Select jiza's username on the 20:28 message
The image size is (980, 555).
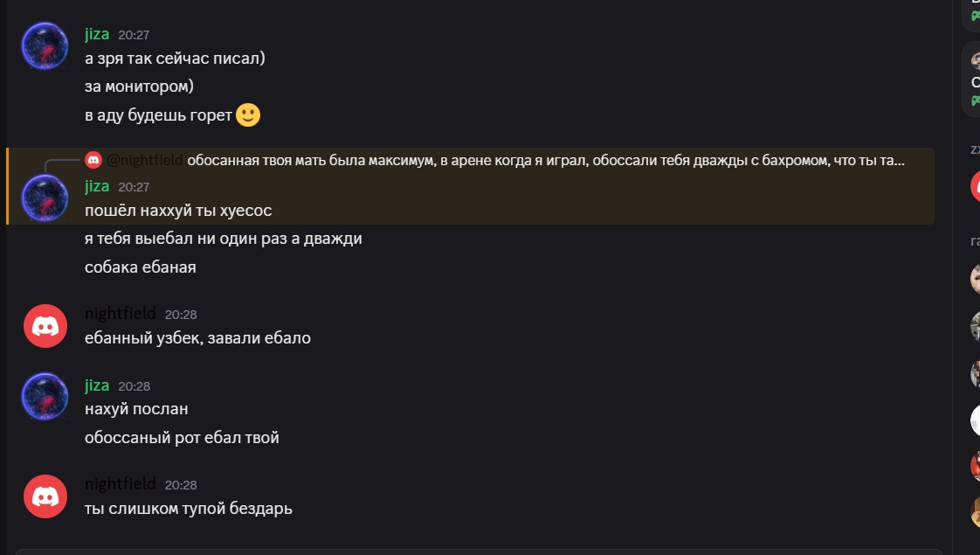[97, 385]
